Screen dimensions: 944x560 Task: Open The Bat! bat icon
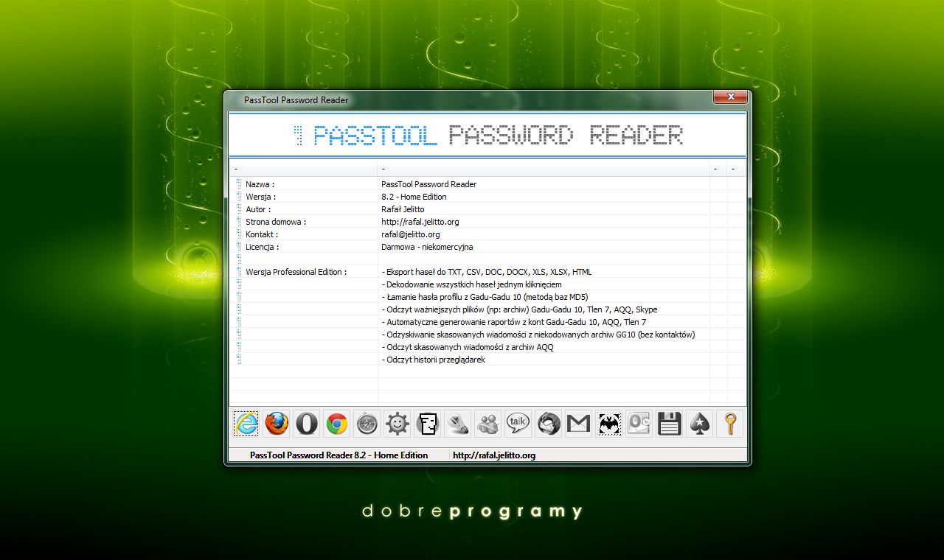[609, 424]
